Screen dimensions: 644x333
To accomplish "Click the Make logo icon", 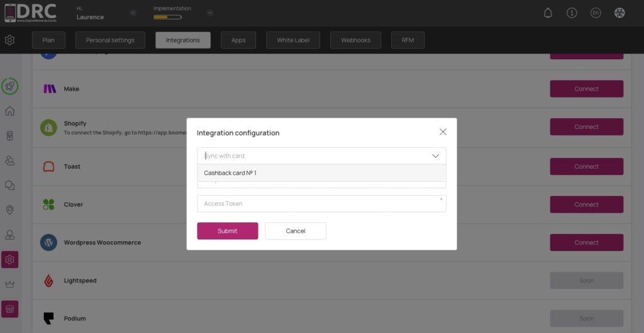I will coord(49,89).
